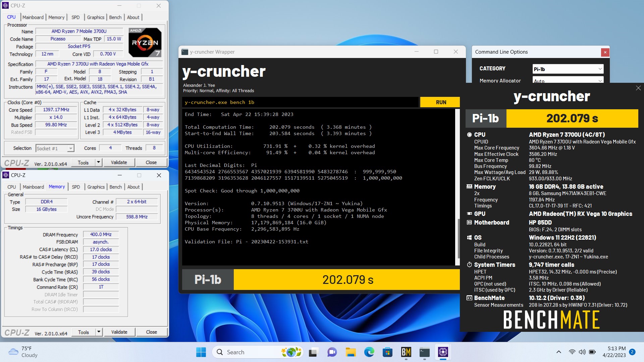Image resolution: width=644 pixels, height=362 pixels.
Task: Open SPD tab in top CPU-Z window
Action: 75,17
